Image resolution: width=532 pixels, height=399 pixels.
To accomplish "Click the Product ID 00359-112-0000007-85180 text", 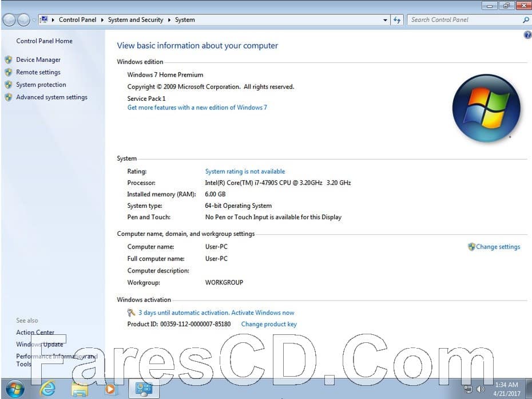I will [x=179, y=324].
